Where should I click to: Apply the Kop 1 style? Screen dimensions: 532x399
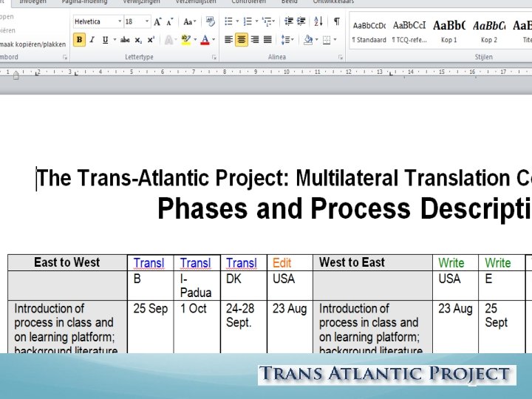pos(449,32)
